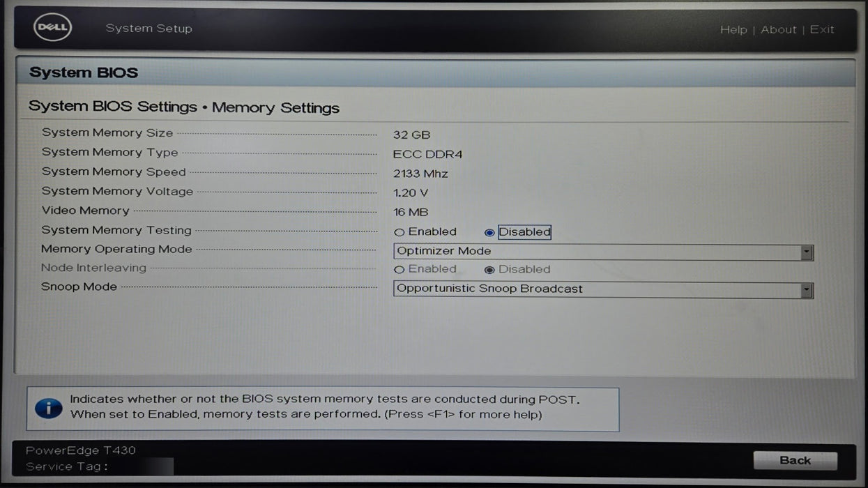Click the Video Memory label
The image size is (868, 488).
tap(85, 211)
